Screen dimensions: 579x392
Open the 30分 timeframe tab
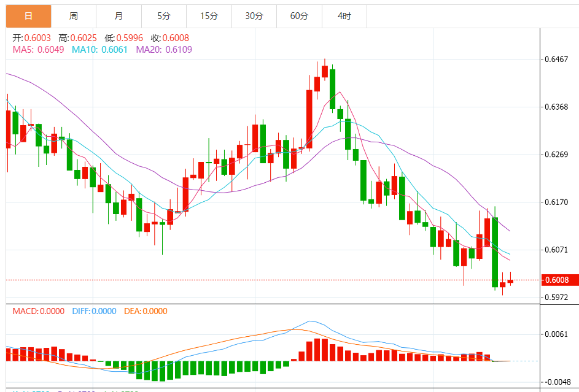[254, 16]
